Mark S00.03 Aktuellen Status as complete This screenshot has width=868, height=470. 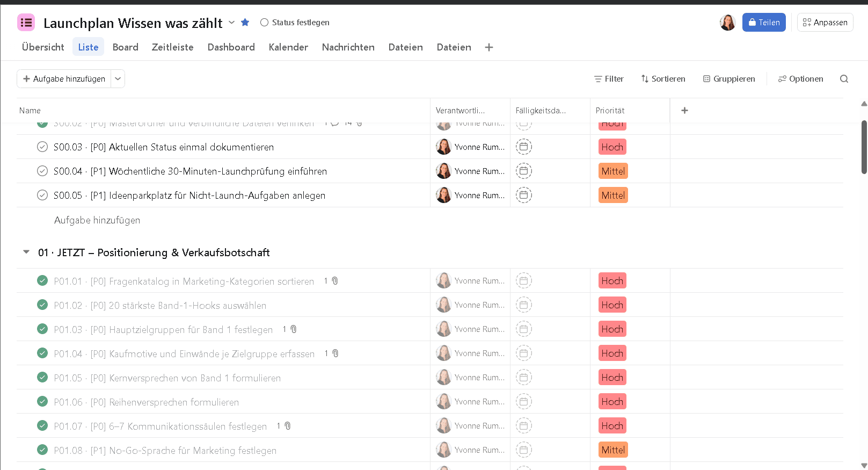coord(42,147)
